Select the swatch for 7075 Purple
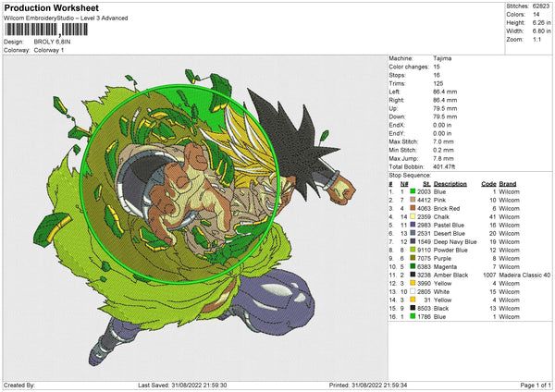The width and height of the screenshot is (555, 392). point(413,258)
